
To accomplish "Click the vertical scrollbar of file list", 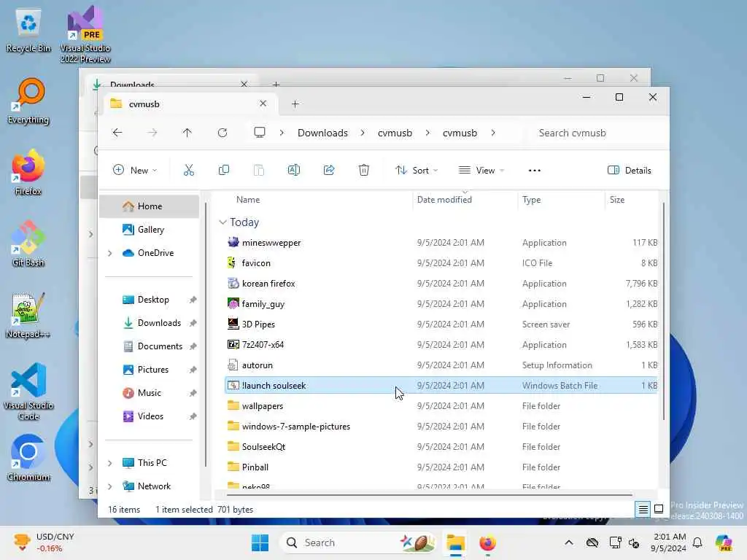I will pyautogui.click(x=663, y=311).
